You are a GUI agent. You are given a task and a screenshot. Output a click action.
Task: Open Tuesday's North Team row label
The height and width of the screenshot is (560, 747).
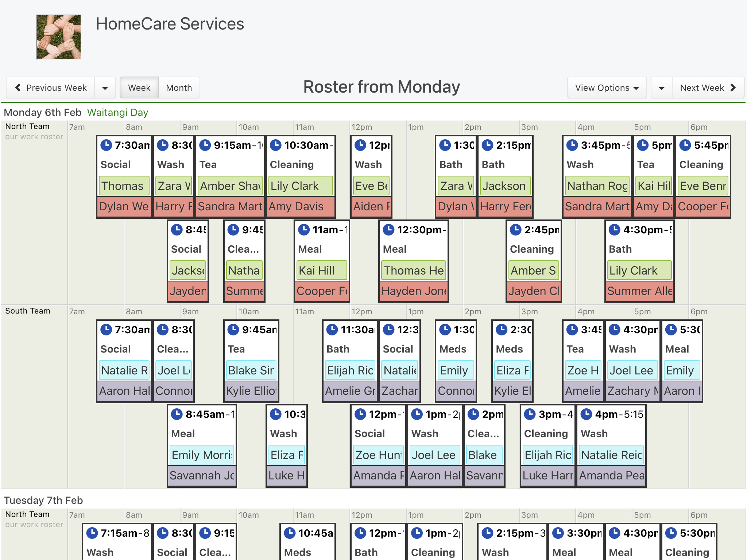[27, 514]
